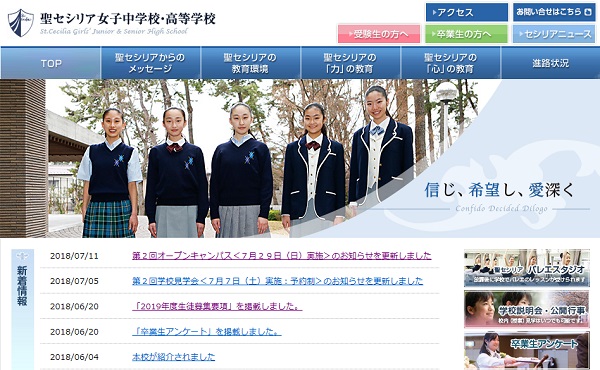Select the TOP navigation tab
This screenshot has width=600, height=370.
point(51,63)
